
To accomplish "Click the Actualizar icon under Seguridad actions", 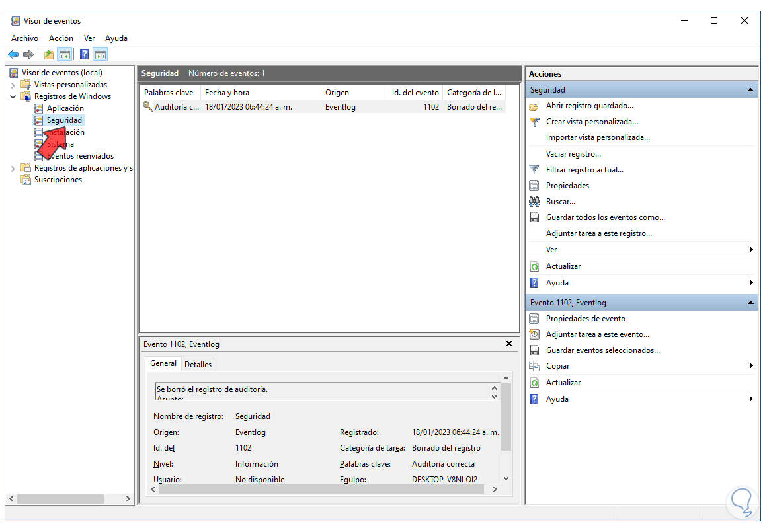I will click(534, 266).
